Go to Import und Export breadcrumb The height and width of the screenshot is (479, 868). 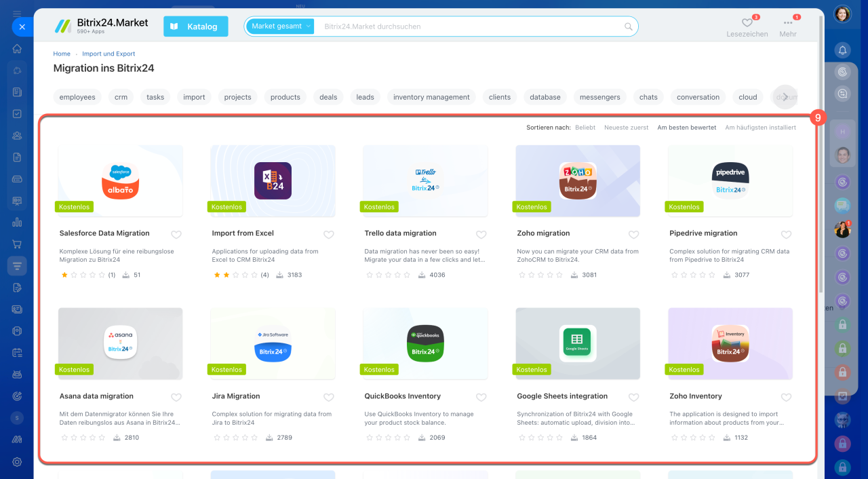[108, 54]
